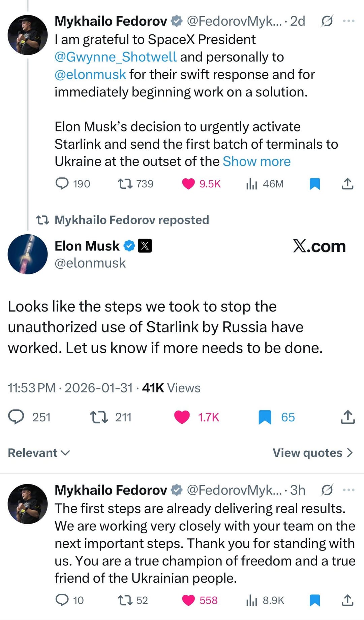Expand the Relevant sort dropdown
This screenshot has width=364, height=620.
point(39,453)
